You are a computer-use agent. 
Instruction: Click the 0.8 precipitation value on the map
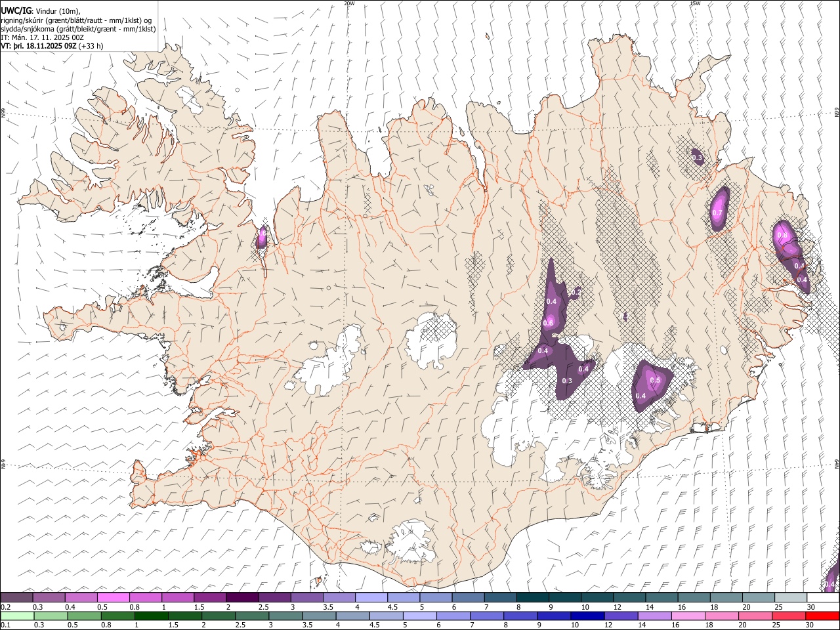point(782,235)
